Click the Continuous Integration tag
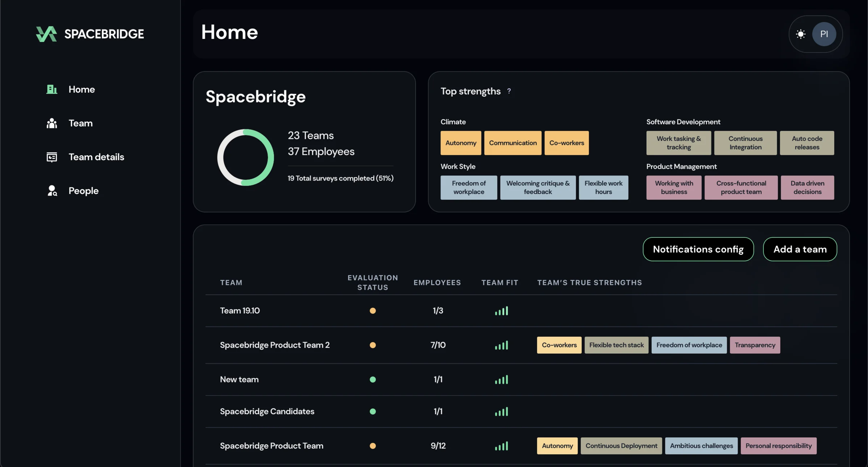The height and width of the screenshot is (467, 868). 745,143
